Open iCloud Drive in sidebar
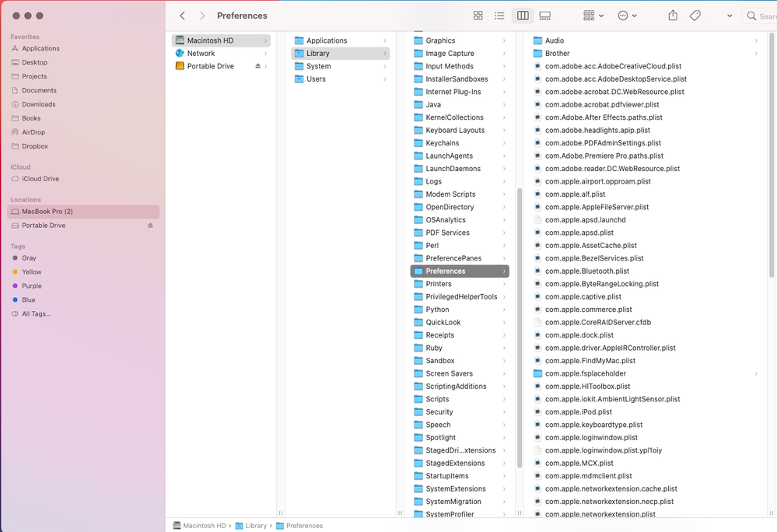This screenshot has width=777, height=532. pos(40,179)
